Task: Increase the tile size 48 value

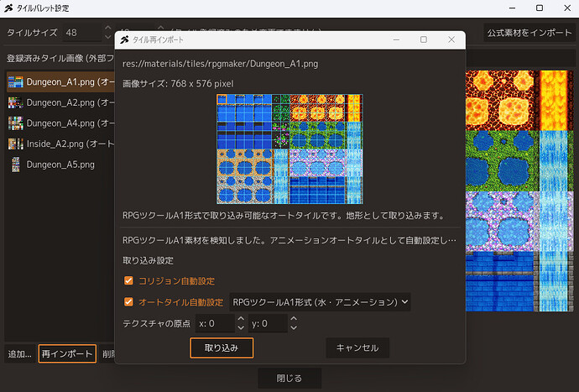Action: pos(107,28)
